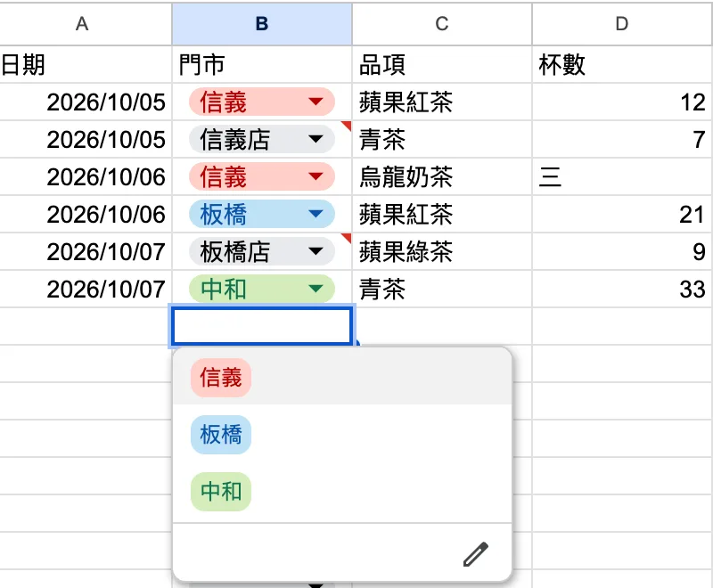
Task: Click the cup count cell showing 21
Action: point(622,214)
